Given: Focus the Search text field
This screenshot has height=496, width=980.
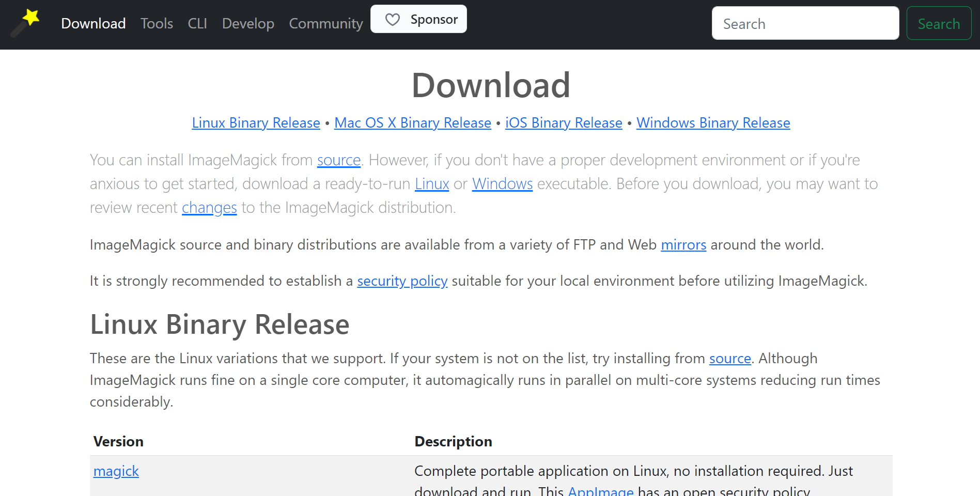Looking at the screenshot, I should (x=805, y=24).
